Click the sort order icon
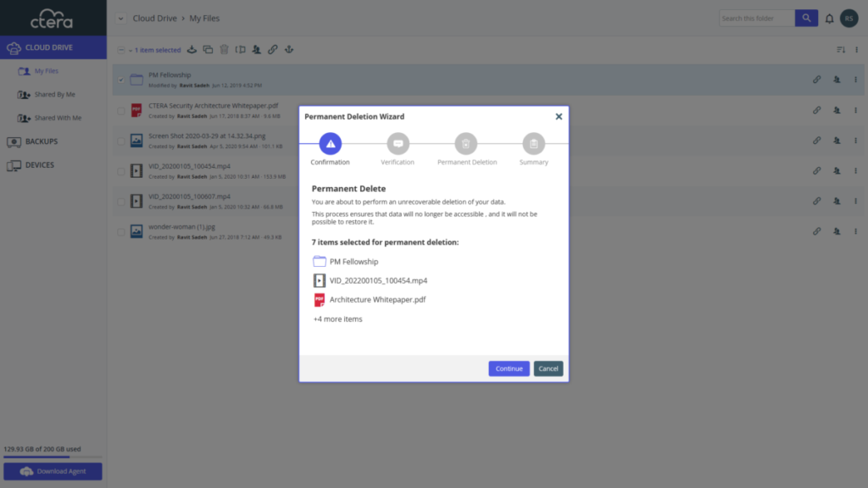Image resolution: width=868 pixels, height=488 pixels. point(841,50)
